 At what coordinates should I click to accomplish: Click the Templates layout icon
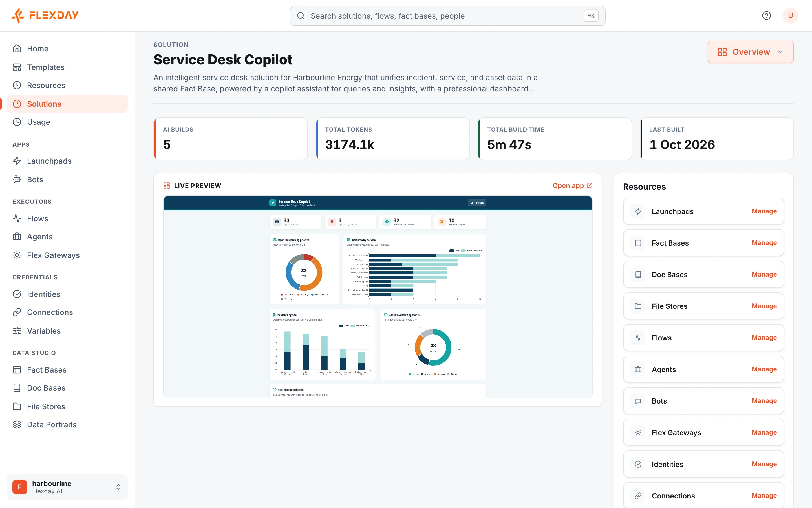pyautogui.click(x=17, y=67)
